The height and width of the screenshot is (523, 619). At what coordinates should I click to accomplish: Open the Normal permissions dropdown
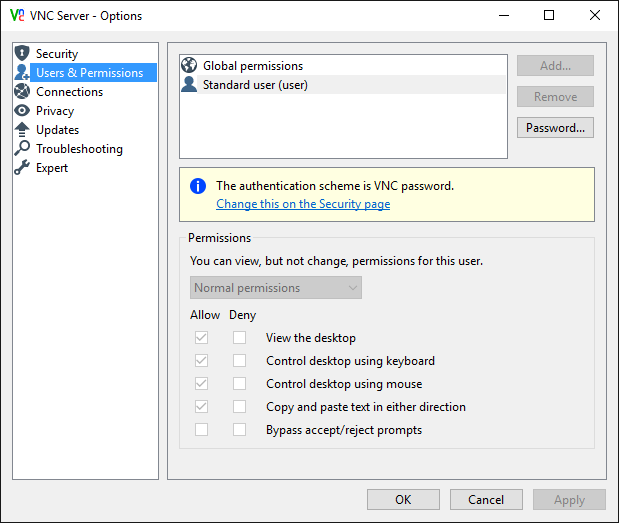[x=276, y=288]
